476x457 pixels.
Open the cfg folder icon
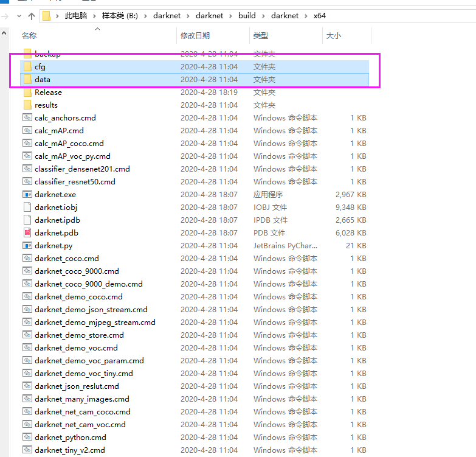click(x=27, y=66)
